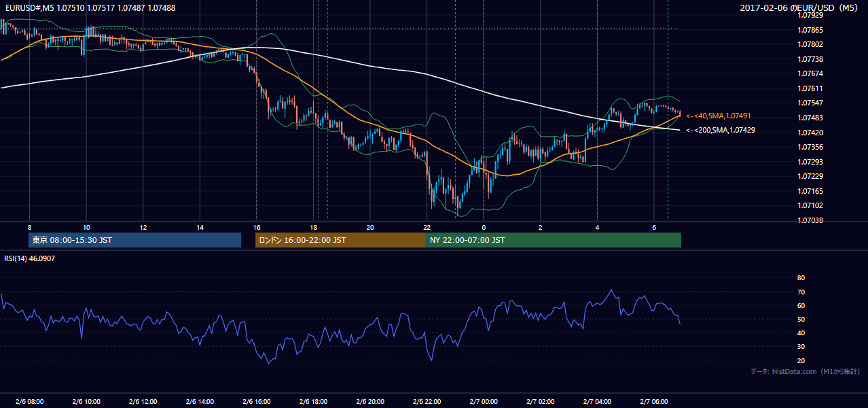Click the 2/6 20:00 bottom time label
This screenshot has width=868, height=408.
click(370, 402)
